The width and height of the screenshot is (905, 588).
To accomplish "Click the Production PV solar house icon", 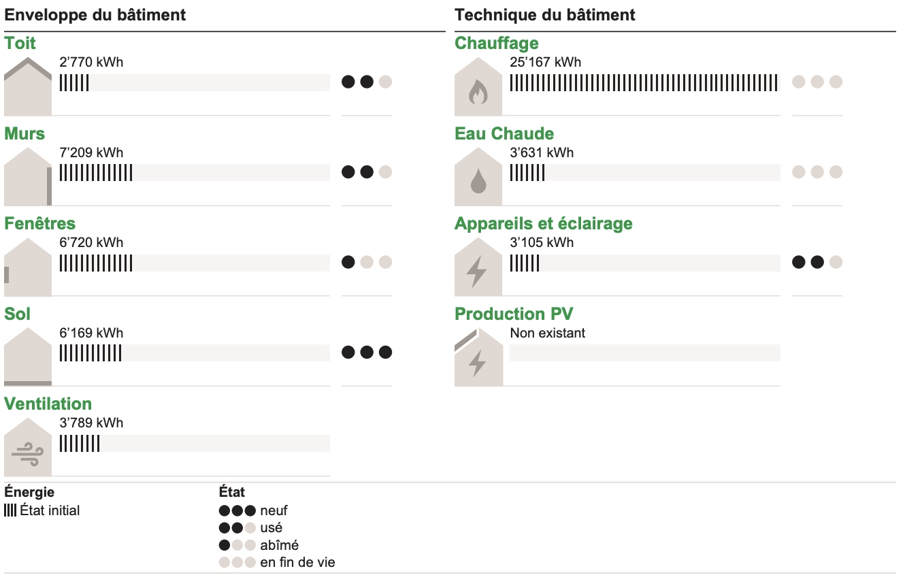I will tap(478, 357).
